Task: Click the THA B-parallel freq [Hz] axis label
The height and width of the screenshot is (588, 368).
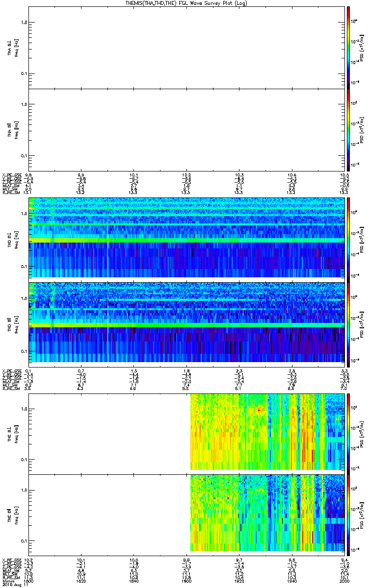Action: [x=16, y=130]
